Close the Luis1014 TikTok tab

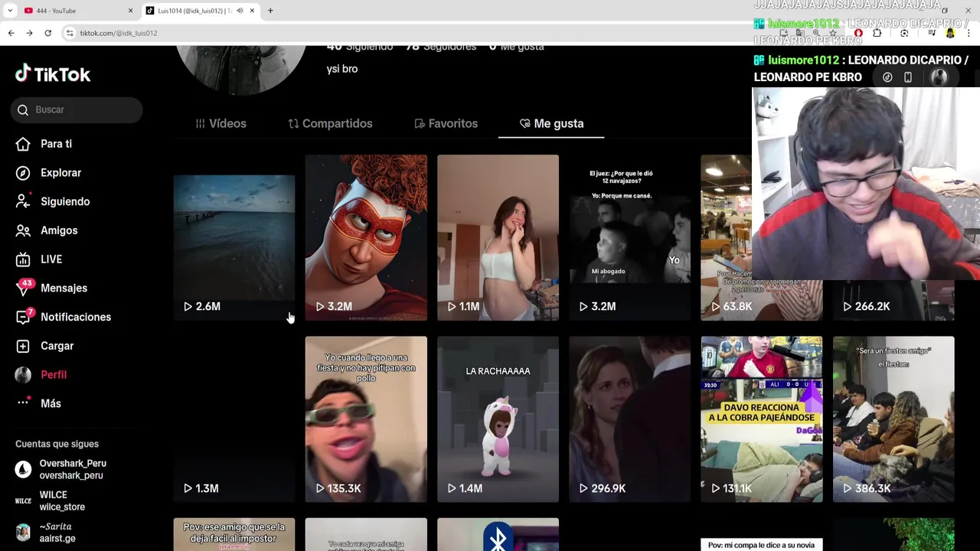pyautogui.click(x=252, y=11)
